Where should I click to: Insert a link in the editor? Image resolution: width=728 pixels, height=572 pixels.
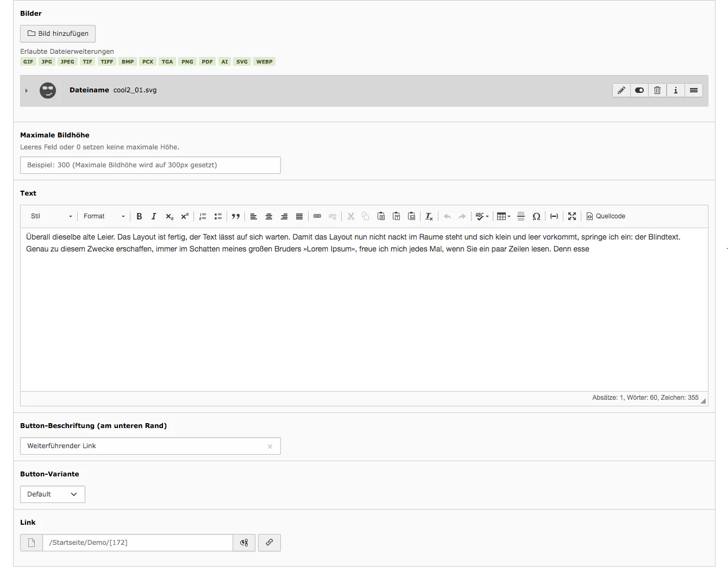(317, 216)
